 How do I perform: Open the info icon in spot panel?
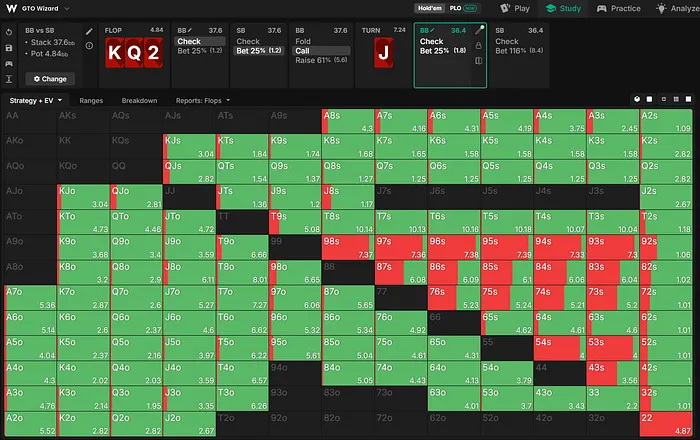click(89, 46)
